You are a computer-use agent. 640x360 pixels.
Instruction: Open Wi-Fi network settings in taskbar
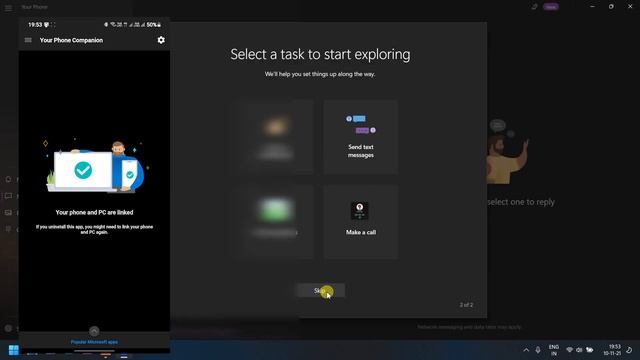[x=569, y=350]
